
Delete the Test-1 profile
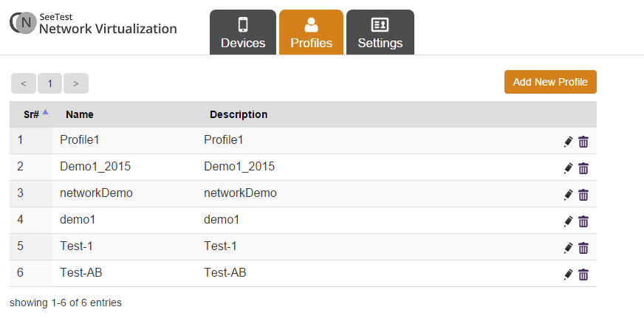coord(583,248)
